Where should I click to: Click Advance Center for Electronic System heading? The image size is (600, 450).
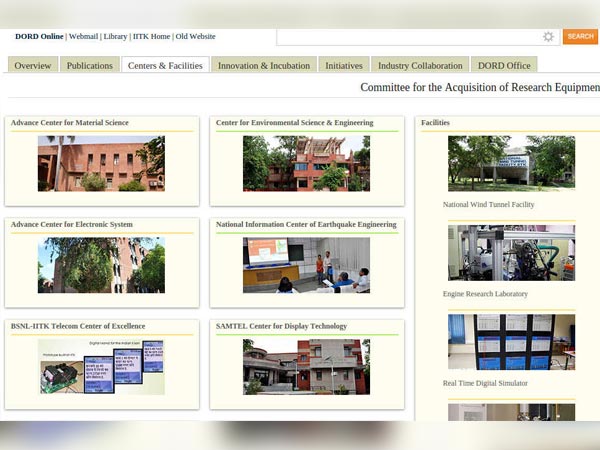tap(72, 225)
